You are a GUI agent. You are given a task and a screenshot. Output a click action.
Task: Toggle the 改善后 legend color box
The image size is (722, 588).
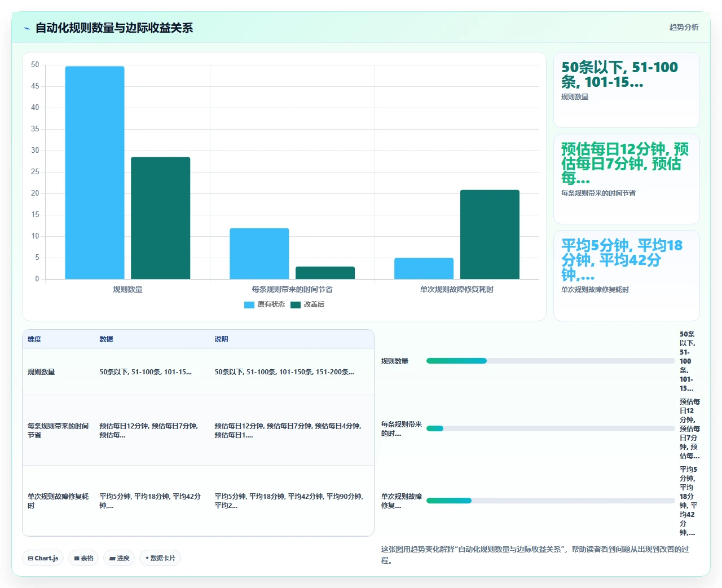coord(296,305)
